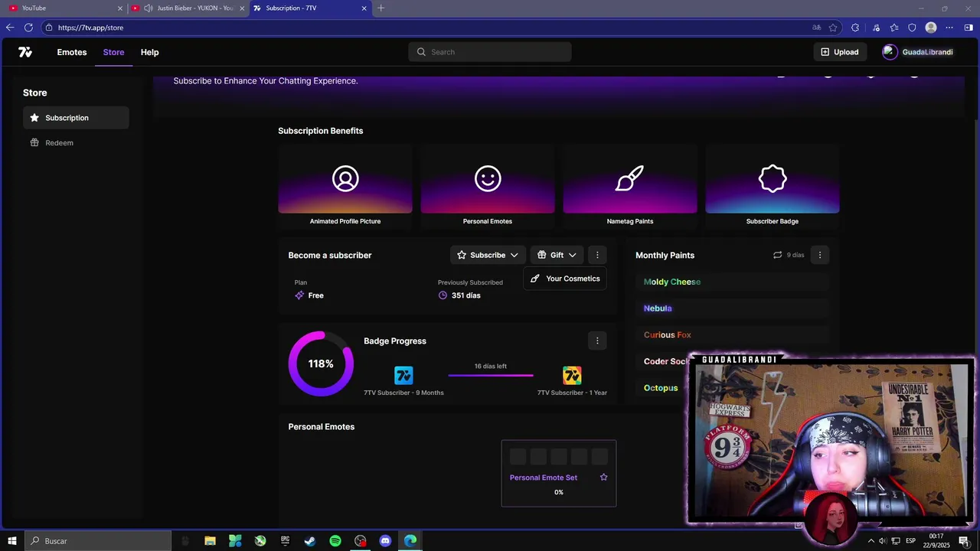Open the 00:17 clock and date
Viewport: 980px width, 551px height.
pos(936,540)
